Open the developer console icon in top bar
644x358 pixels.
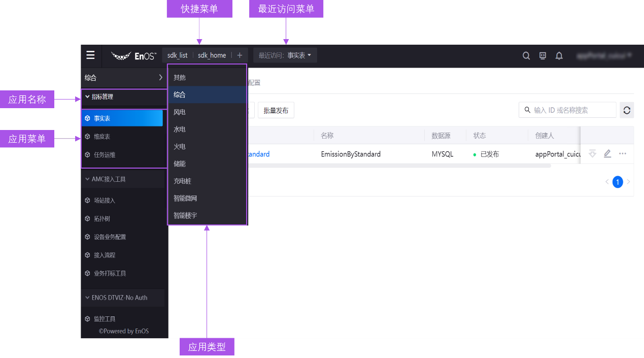[543, 55]
